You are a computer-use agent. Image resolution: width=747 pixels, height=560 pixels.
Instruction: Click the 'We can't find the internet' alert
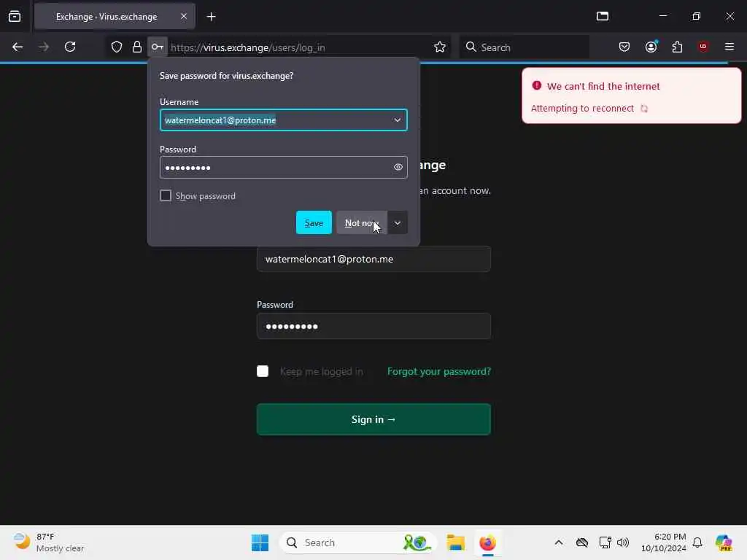click(x=631, y=96)
